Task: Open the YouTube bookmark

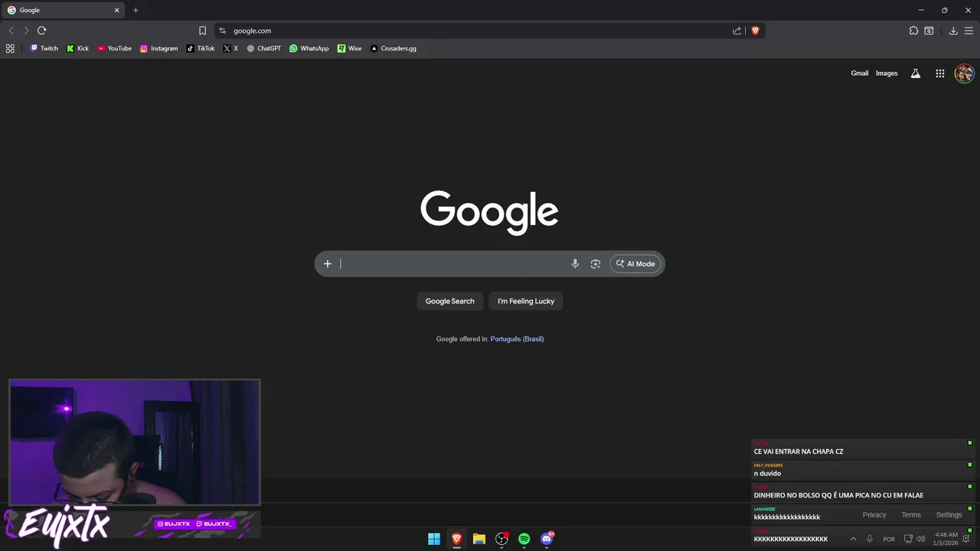Action: pyautogui.click(x=114, y=48)
